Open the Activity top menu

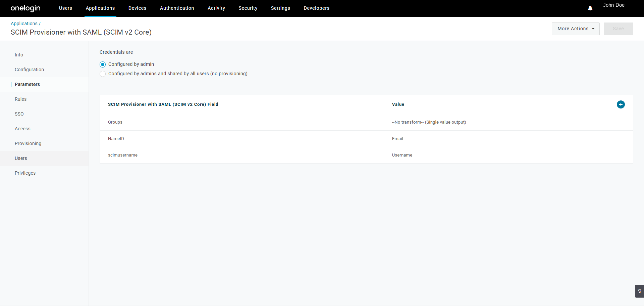tap(216, 8)
